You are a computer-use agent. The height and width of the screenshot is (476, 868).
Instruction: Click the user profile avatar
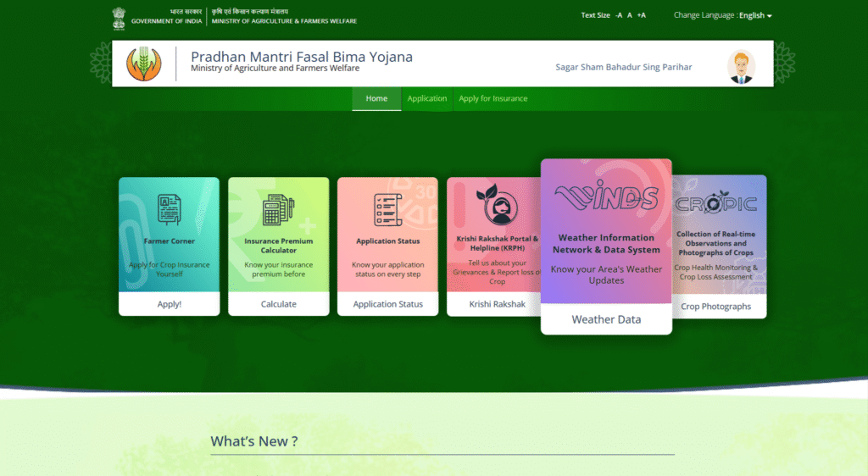pos(741,66)
